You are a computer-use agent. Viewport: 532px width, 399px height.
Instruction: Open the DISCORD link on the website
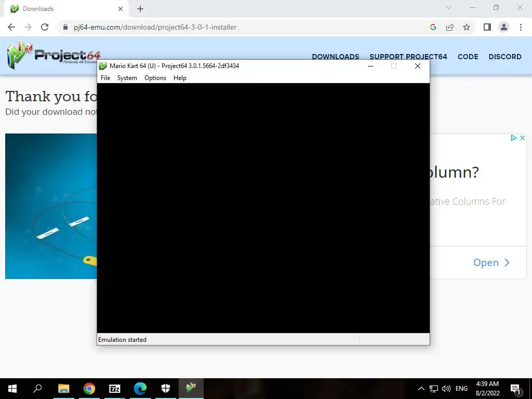point(505,57)
